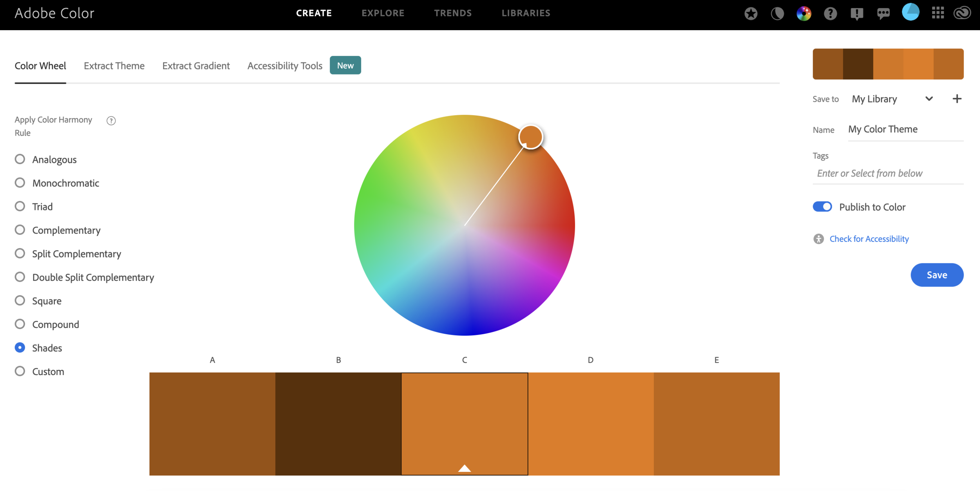Click the feedback exclamation icon
This screenshot has width=980, height=491.
pyautogui.click(x=857, y=14)
